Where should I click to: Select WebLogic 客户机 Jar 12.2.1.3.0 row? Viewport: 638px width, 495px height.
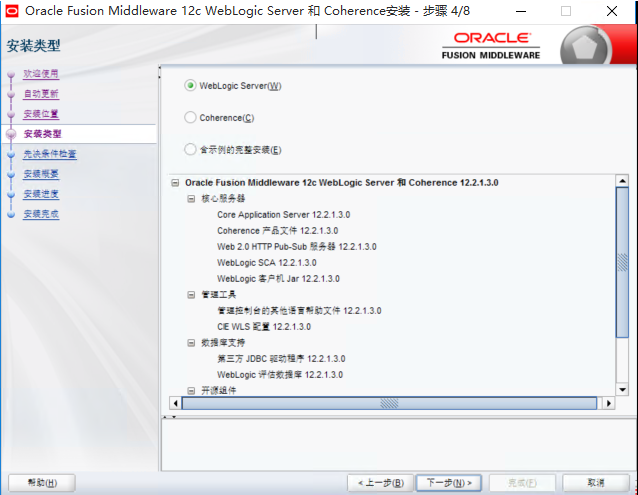[x=278, y=279]
